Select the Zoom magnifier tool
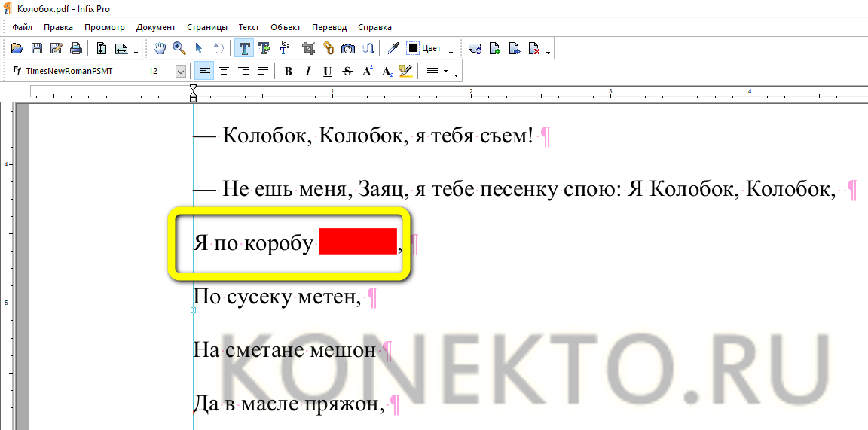The height and width of the screenshot is (430, 868). pyautogui.click(x=179, y=49)
